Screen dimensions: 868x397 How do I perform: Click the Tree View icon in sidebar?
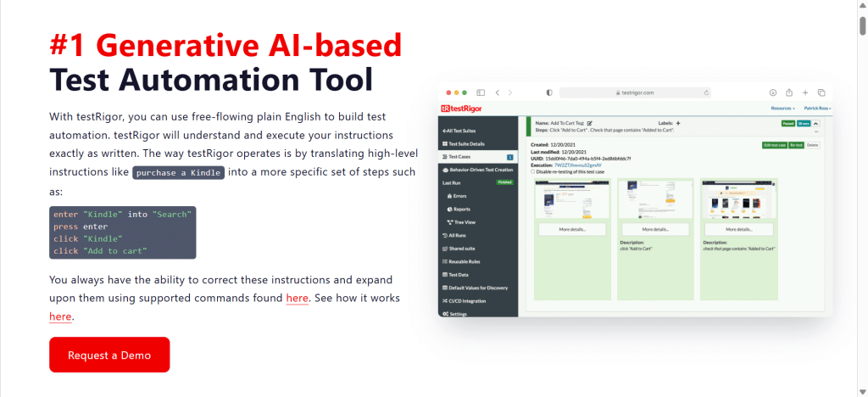point(450,222)
